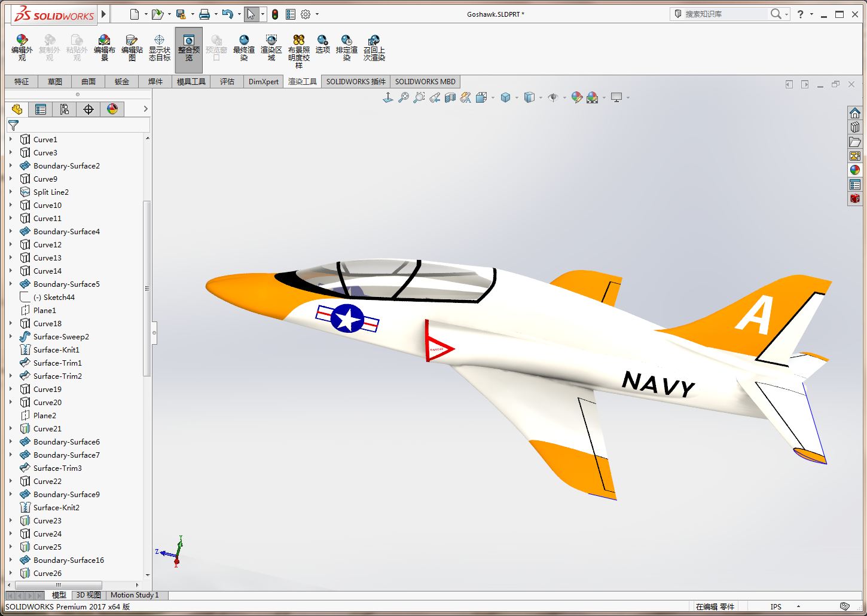
Task: Toggle the Hide/Show Items eye icon
Action: [553, 97]
